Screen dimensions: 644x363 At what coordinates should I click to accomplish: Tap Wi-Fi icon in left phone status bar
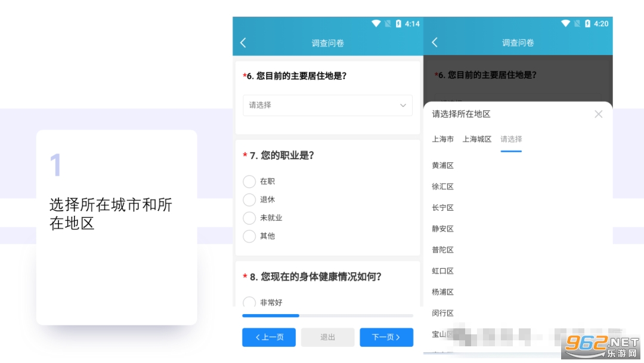376,24
